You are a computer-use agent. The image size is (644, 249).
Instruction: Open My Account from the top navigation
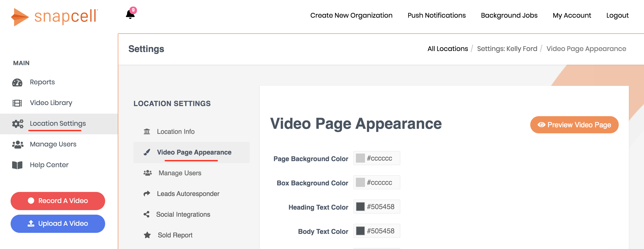tap(572, 15)
